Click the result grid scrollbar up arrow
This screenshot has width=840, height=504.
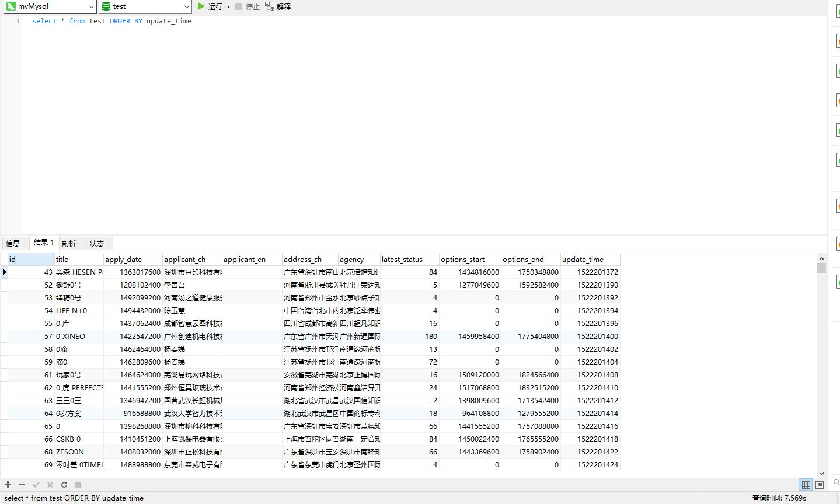[x=821, y=258]
